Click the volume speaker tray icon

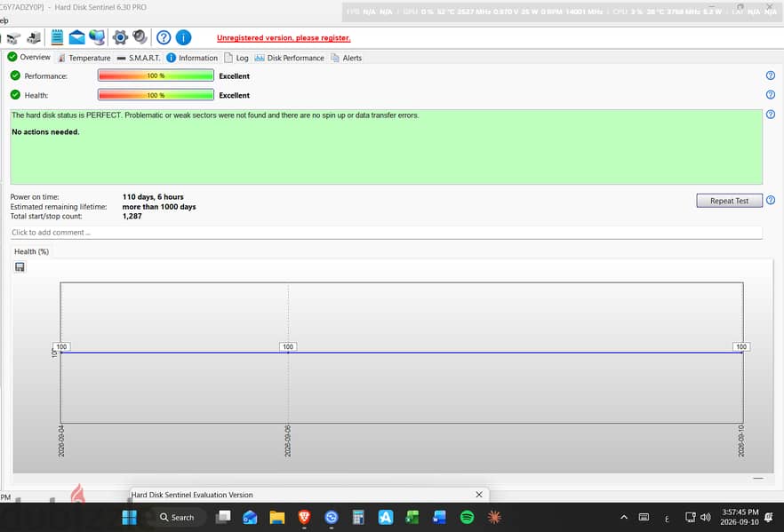point(706,518)
